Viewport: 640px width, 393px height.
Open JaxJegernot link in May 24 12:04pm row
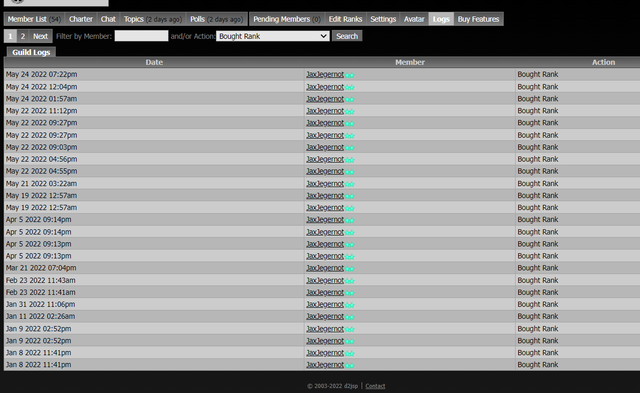[325, 87]
